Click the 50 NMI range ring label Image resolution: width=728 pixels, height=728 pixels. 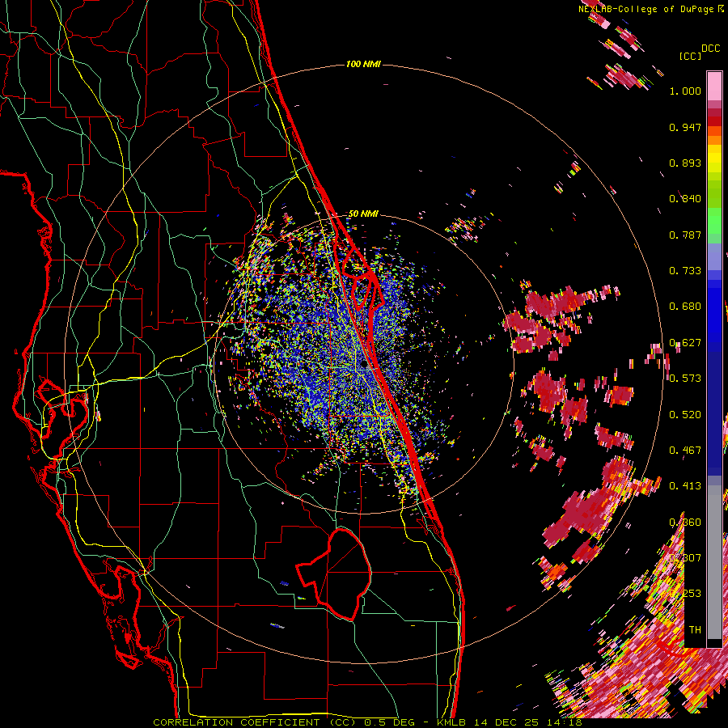click(x=363, y=214)
